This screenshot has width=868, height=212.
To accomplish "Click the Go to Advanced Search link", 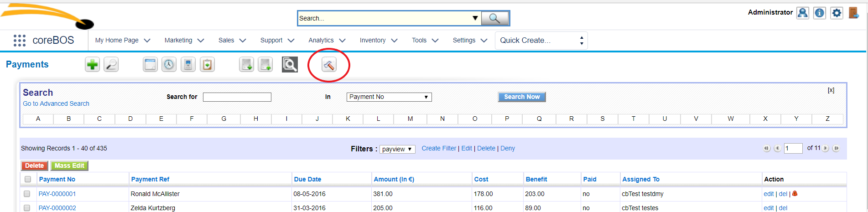I will 56,104.
